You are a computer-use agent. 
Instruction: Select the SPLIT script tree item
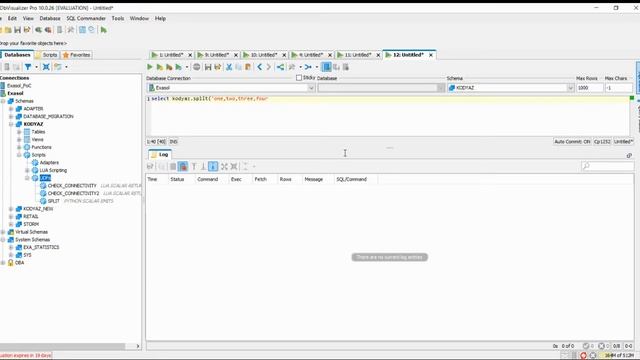tap(53, 201)
